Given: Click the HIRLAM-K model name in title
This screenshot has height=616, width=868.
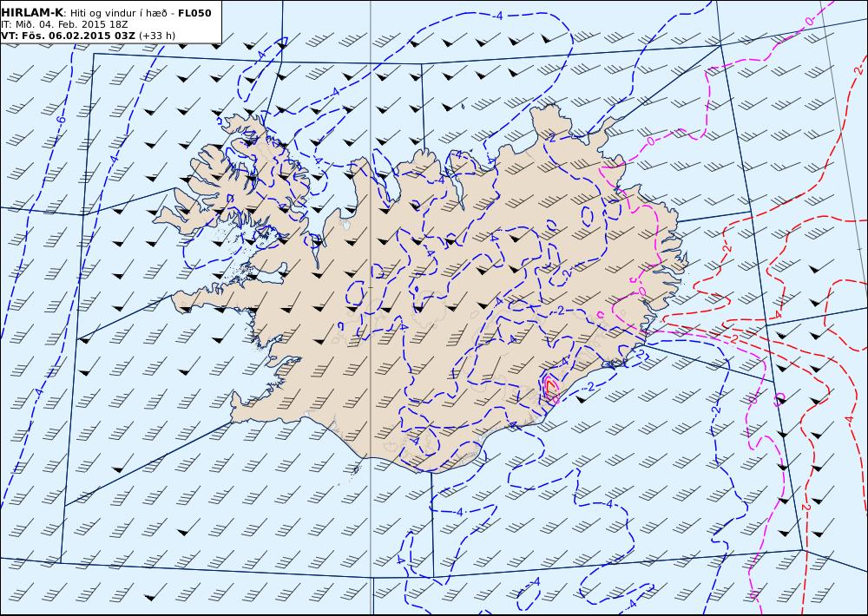Looking at the screenshot, I should pos(32,13).
